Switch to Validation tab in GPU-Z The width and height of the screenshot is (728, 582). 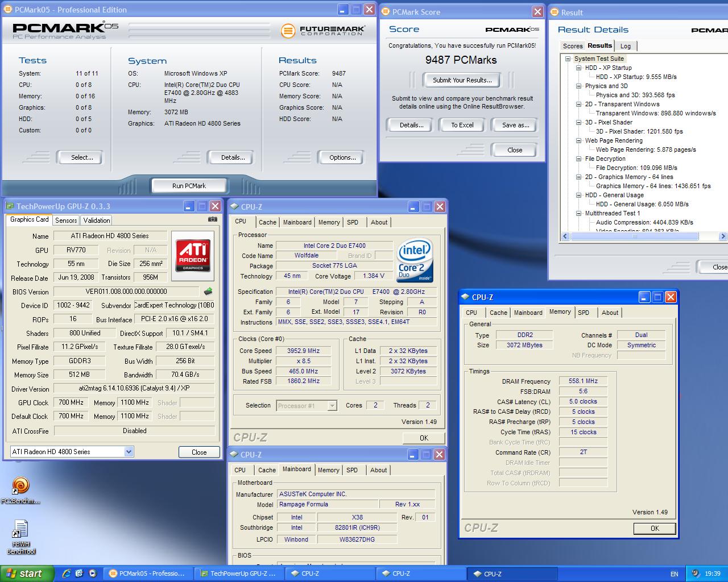click(x=97, y=221)
